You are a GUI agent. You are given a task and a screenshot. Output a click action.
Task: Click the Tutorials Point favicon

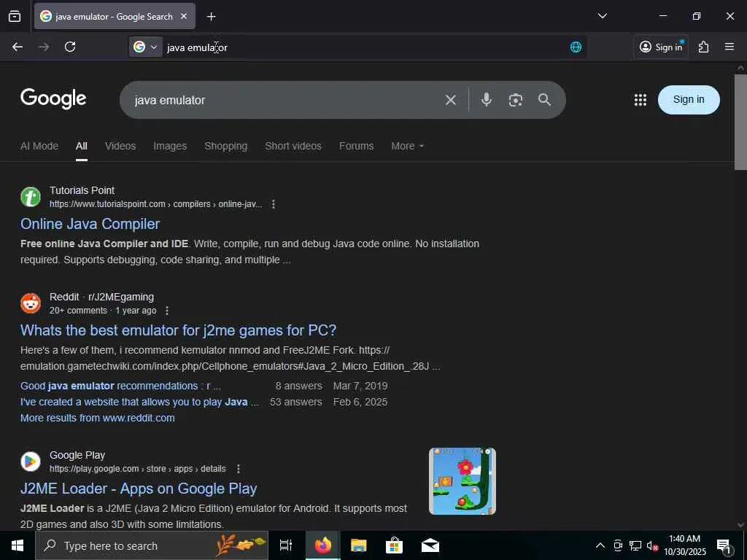[31, 197]
